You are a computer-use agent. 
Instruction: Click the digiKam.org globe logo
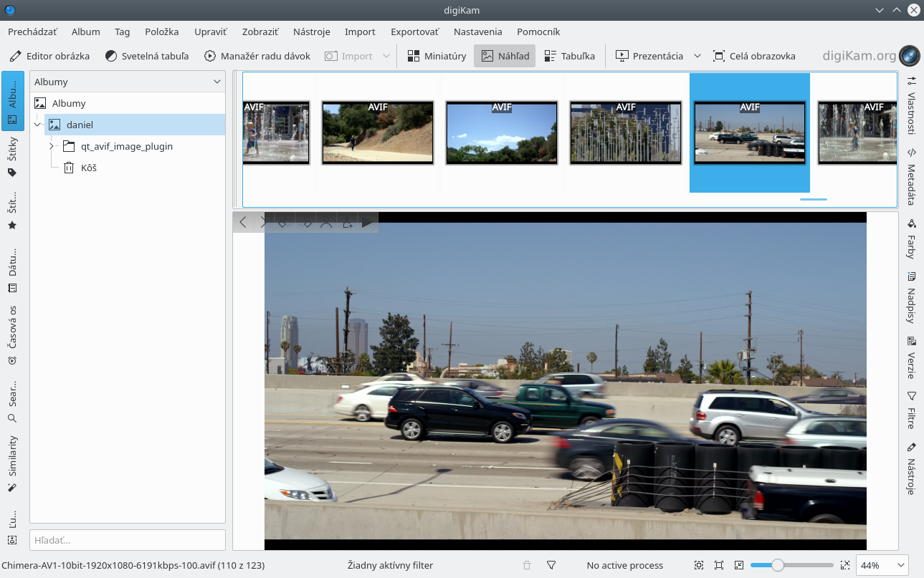tap(909, 56)
